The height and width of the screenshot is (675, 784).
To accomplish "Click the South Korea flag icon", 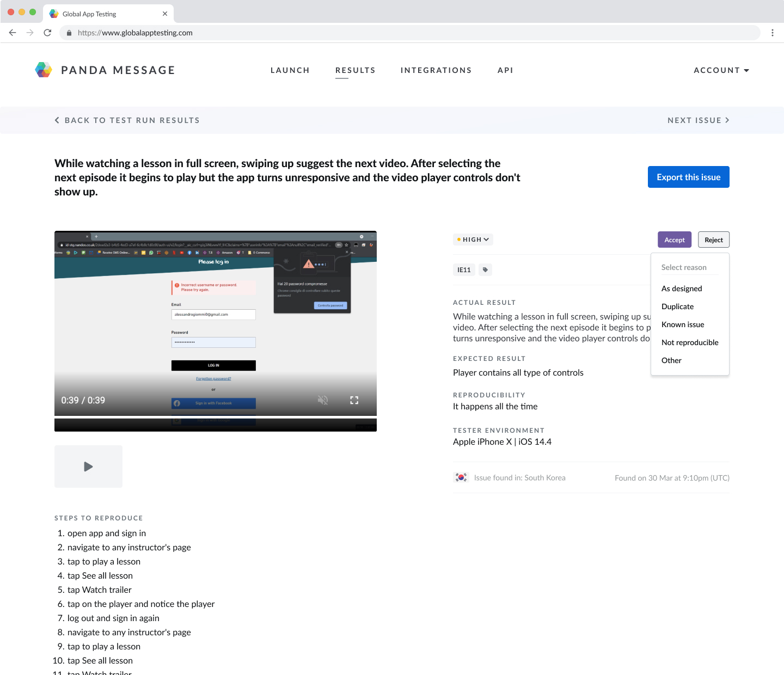I will [x=461, y=477].
